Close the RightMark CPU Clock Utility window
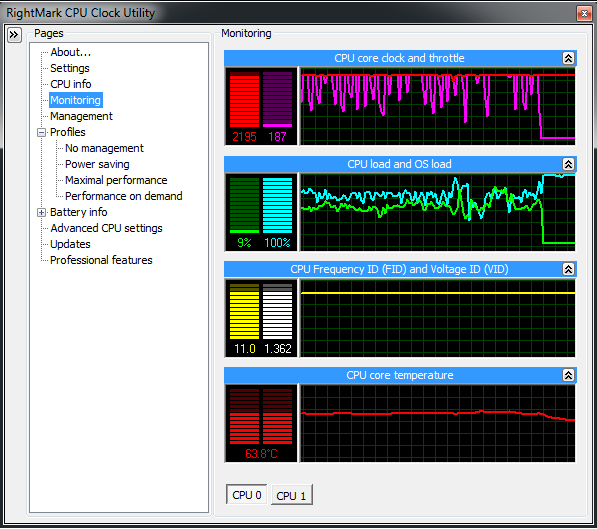597x529 pixels. click(x=584, y=14)
